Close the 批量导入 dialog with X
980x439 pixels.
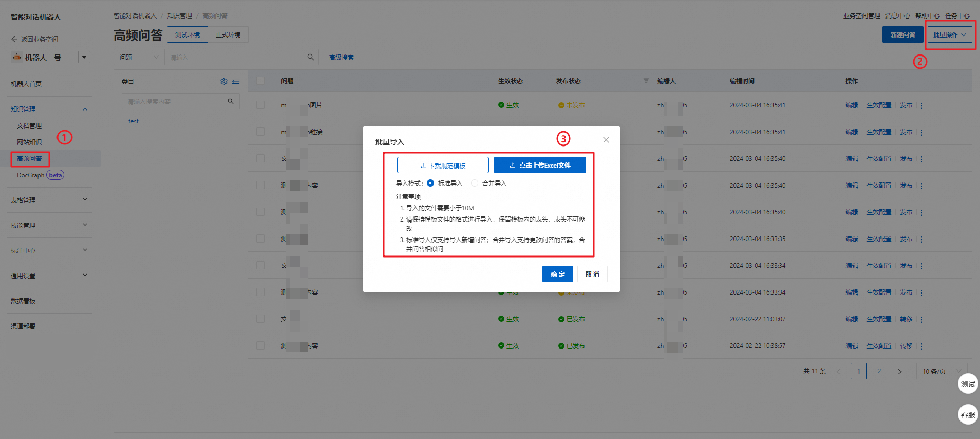(606, 140)
